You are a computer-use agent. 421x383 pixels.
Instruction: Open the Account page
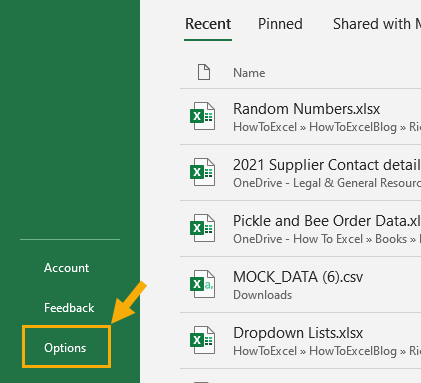pos(66,268)
